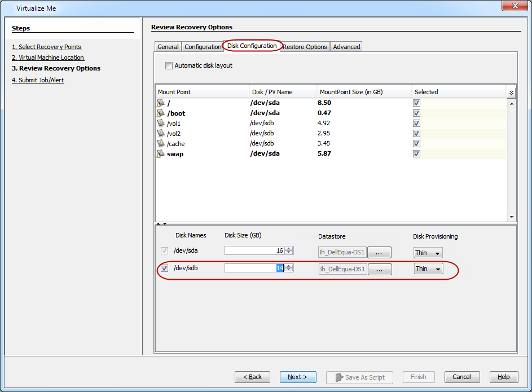This screenshot has height=392, width=532.
Task: Enable Automatic disk layout checkbox
Action: 169,65
